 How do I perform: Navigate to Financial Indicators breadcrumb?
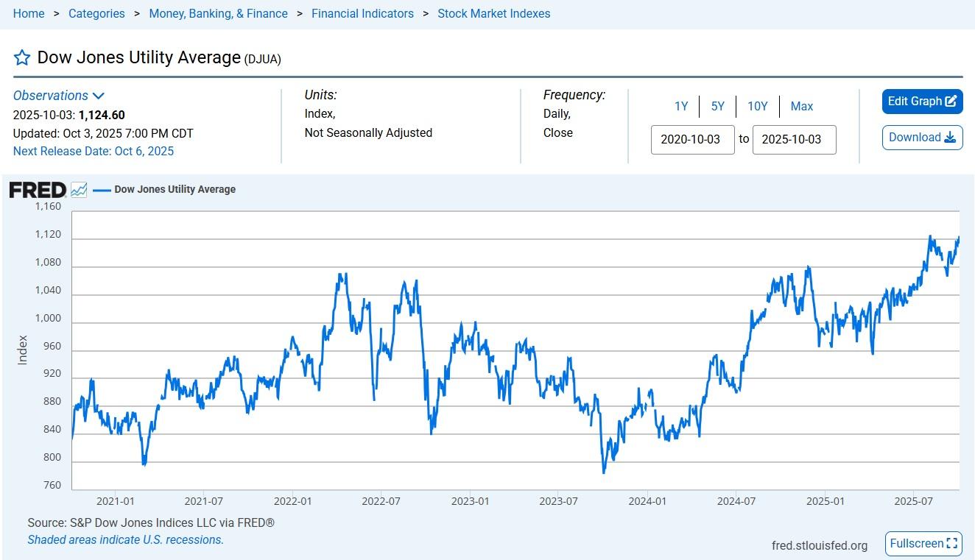point(362,13)
